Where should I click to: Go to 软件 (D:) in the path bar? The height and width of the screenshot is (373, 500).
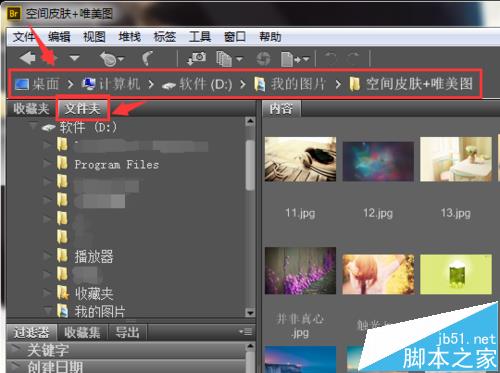[197, 84]
